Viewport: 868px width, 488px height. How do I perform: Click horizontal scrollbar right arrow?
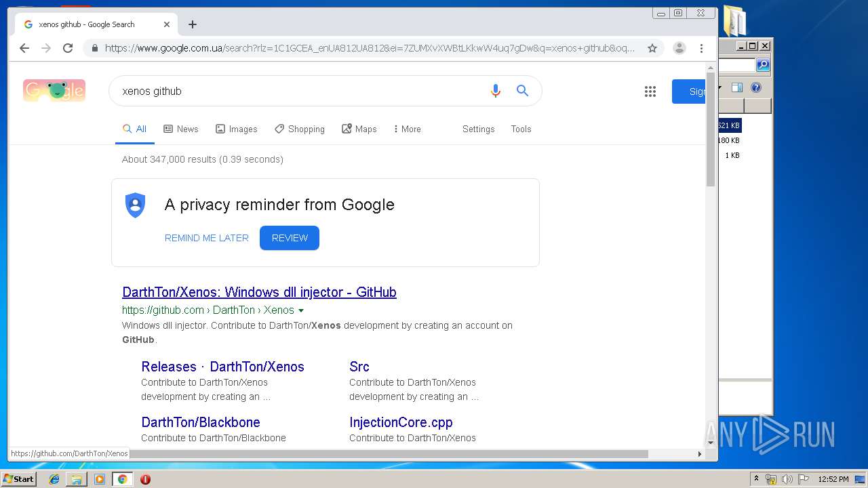tap(701, 453)
